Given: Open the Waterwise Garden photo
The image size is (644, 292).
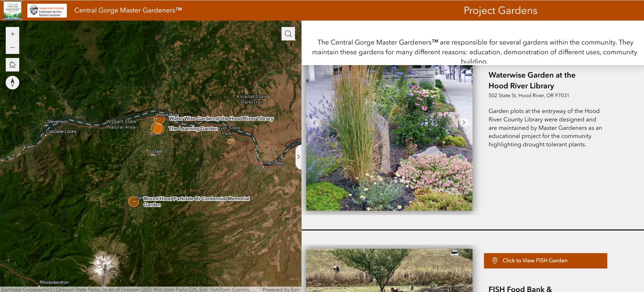Looking at the screenshot, I should [x=389, y=138].
